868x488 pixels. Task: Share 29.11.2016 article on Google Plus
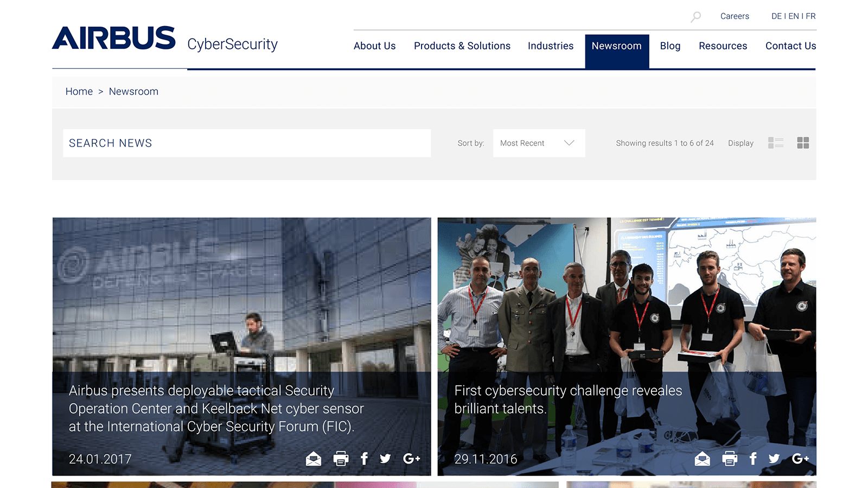point(800,459)
